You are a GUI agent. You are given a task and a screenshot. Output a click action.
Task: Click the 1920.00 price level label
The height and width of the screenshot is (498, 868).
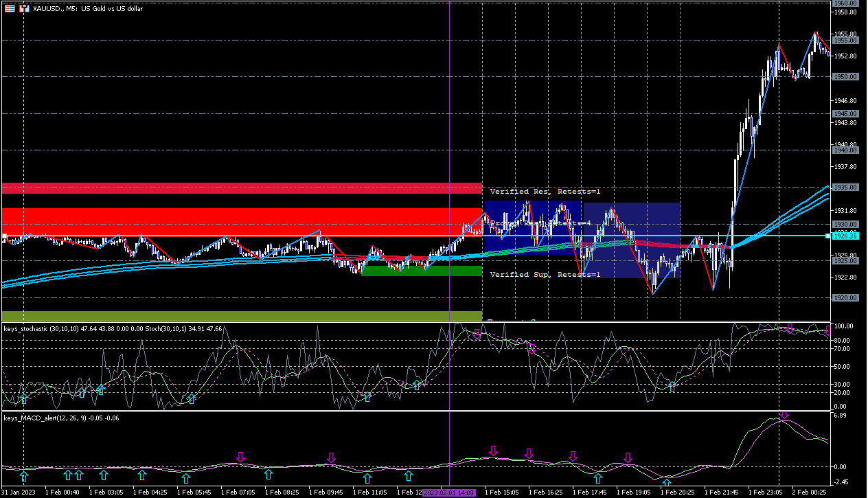click(845, 297)
